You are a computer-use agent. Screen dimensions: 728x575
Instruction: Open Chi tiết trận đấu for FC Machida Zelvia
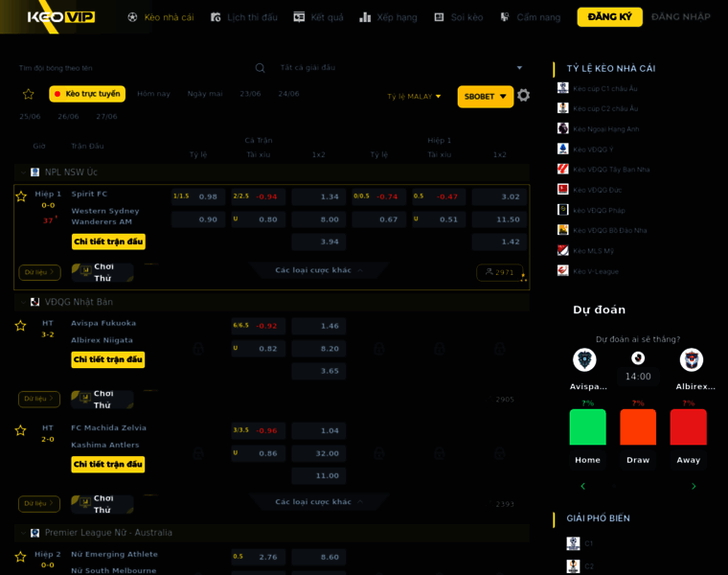coord(108,465)
